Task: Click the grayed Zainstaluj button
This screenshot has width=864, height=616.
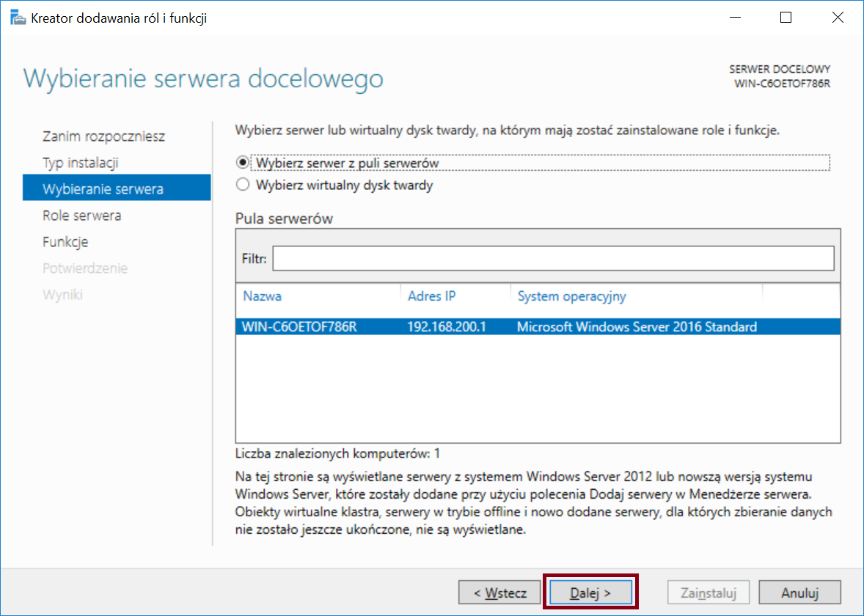Action: coord(709,593)
